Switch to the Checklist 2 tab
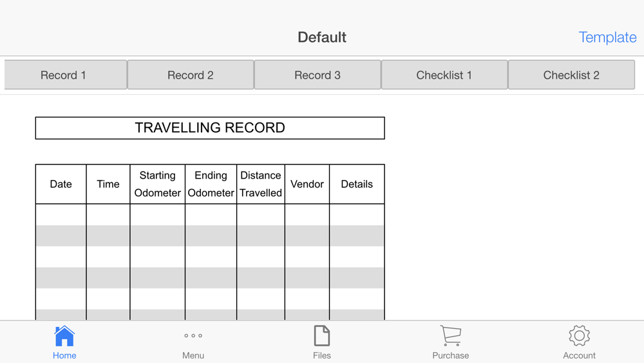Screen dimensions: 644x363 571,75
